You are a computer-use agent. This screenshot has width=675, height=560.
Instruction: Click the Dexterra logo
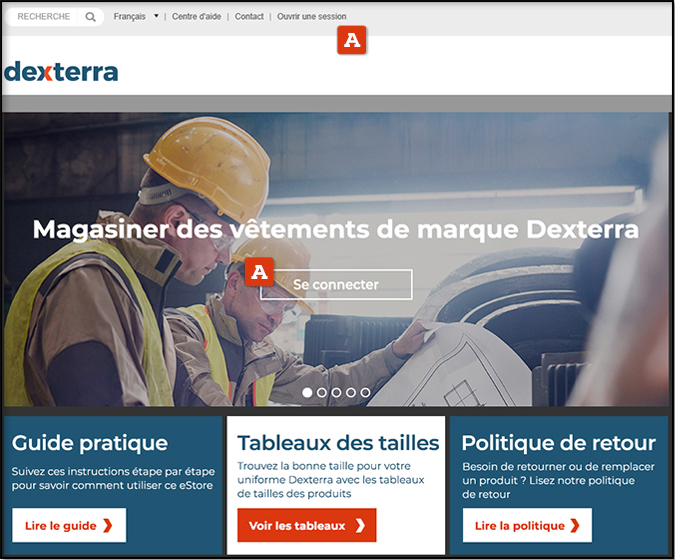[x=61, y=71]
